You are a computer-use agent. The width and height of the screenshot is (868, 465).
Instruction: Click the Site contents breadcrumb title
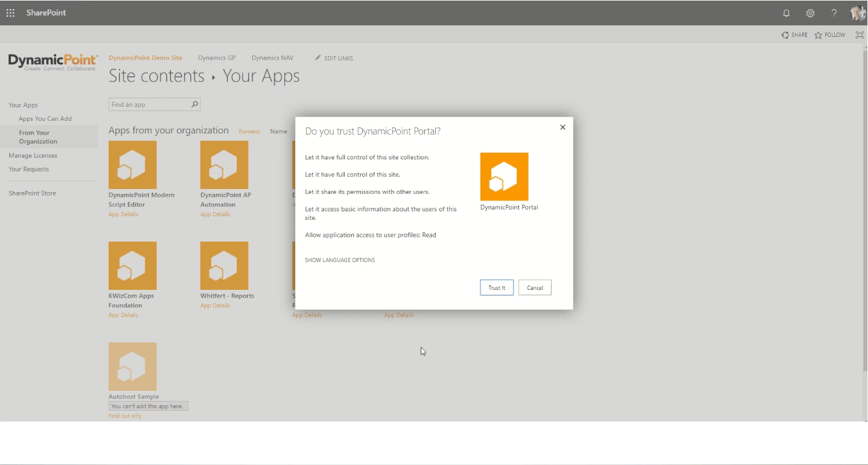coord(156,76)
